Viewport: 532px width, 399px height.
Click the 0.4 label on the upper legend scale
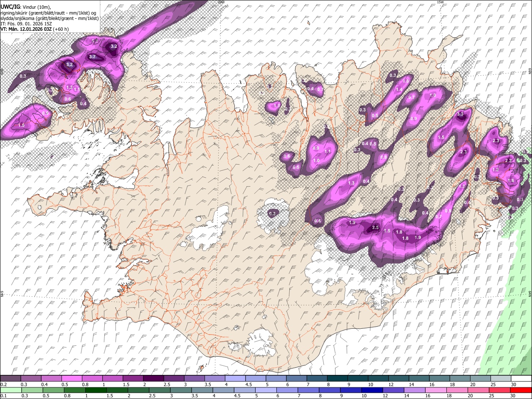click(44, 384)
